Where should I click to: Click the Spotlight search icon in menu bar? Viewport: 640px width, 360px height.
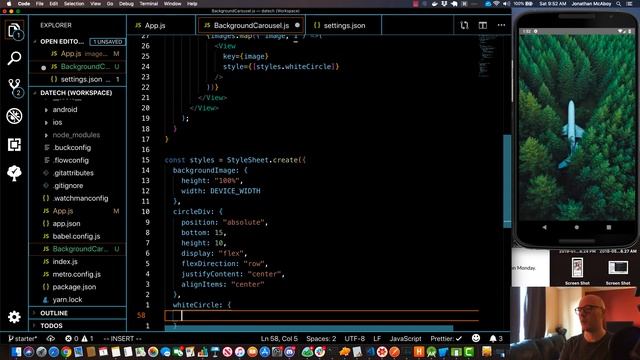pyautogui.click(x=619, y=4)
